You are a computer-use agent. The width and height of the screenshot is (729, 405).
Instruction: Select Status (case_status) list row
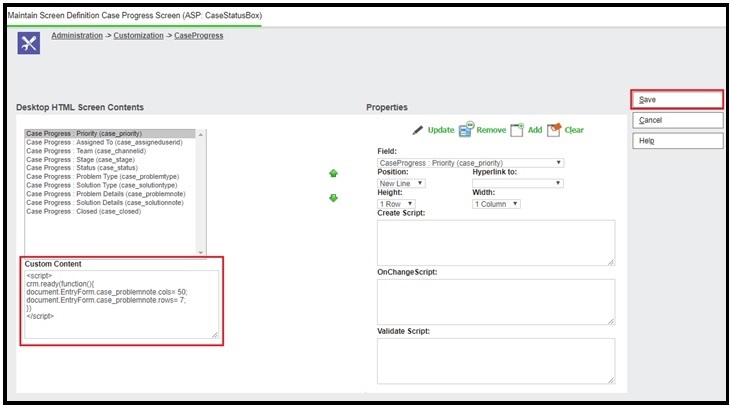click(110, 168)
